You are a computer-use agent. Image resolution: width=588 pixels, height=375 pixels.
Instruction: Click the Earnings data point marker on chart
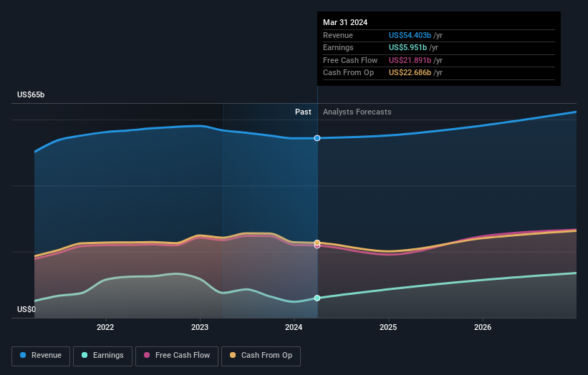pos(317,298)
